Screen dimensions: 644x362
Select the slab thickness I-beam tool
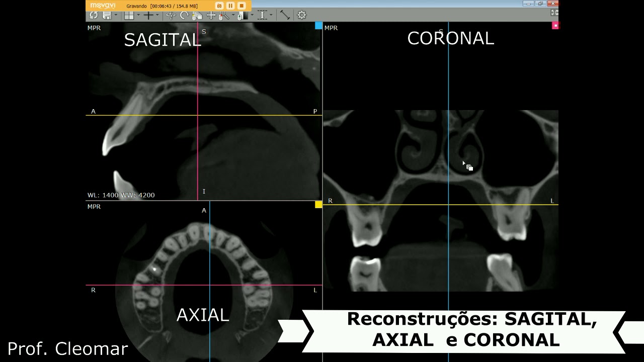[x=262, y=15]
